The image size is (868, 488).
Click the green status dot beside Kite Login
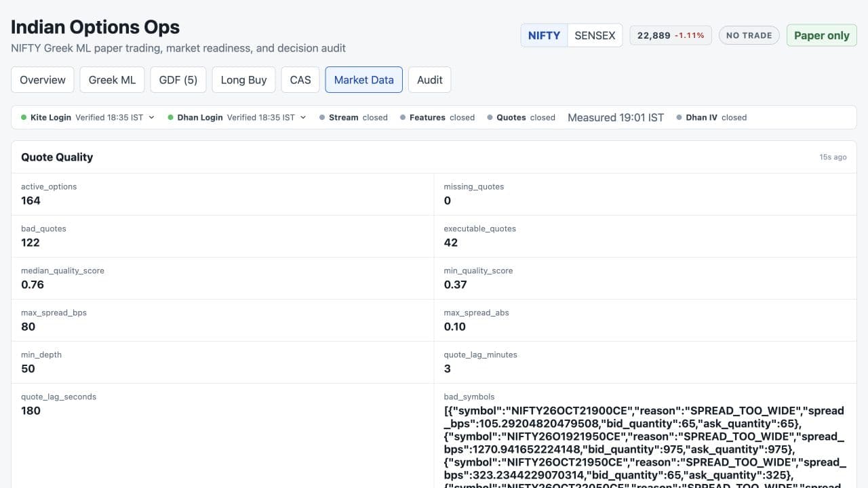tap(24, 117)
